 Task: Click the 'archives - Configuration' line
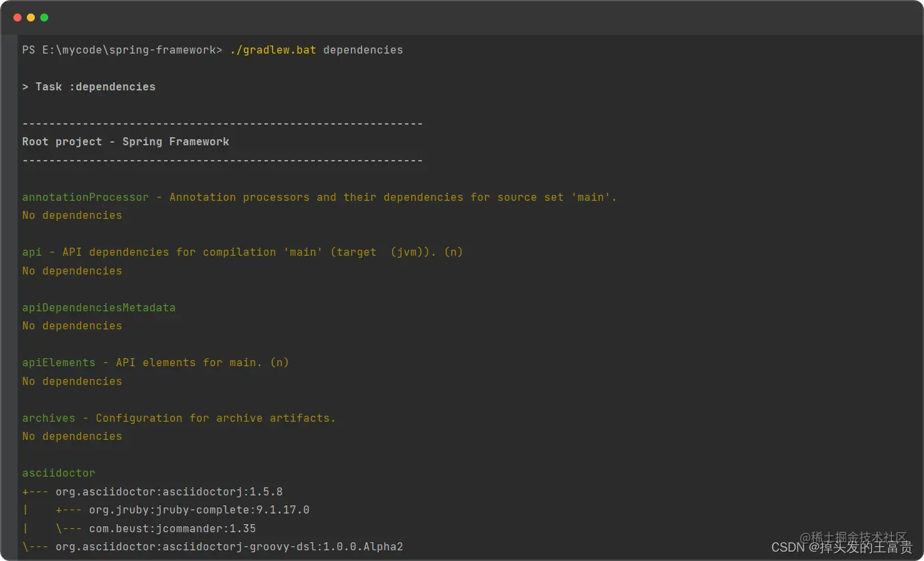pos(179,418)
